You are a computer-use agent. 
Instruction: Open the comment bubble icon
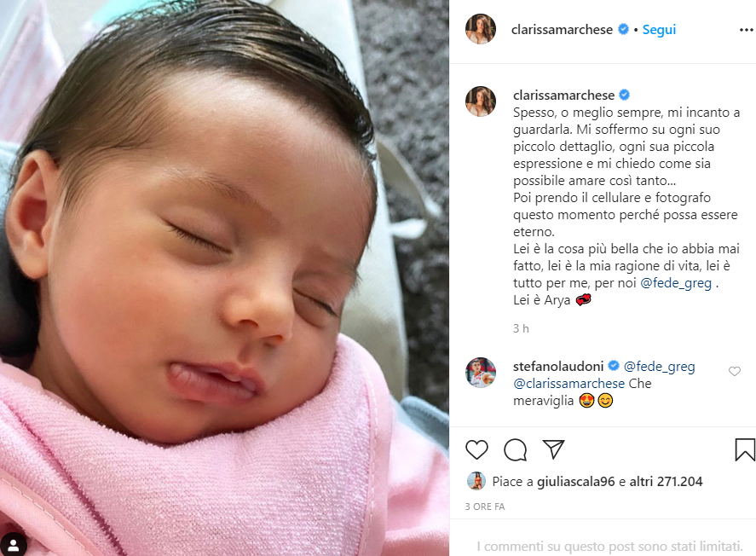(x=515, y=450)
